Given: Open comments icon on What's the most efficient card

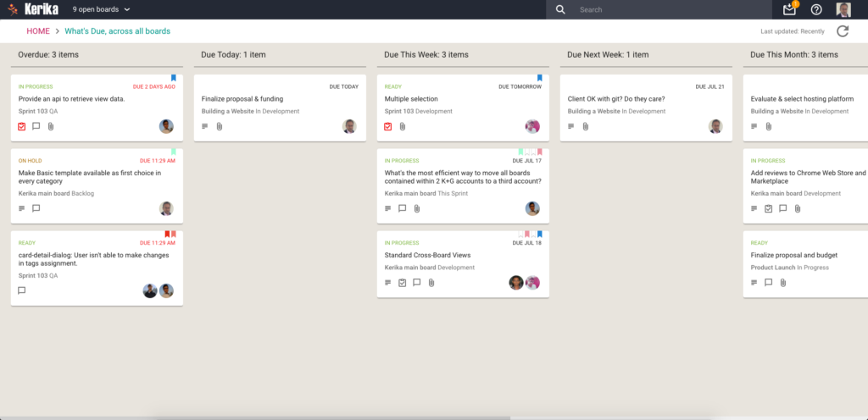Looking at the screenshot, I should point(403,208).
